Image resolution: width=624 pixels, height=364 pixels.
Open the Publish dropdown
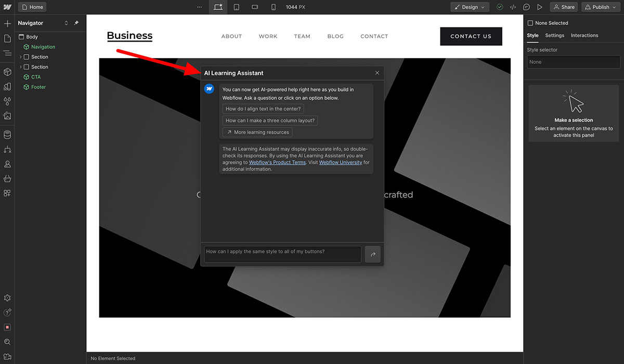tap(601, 7)
